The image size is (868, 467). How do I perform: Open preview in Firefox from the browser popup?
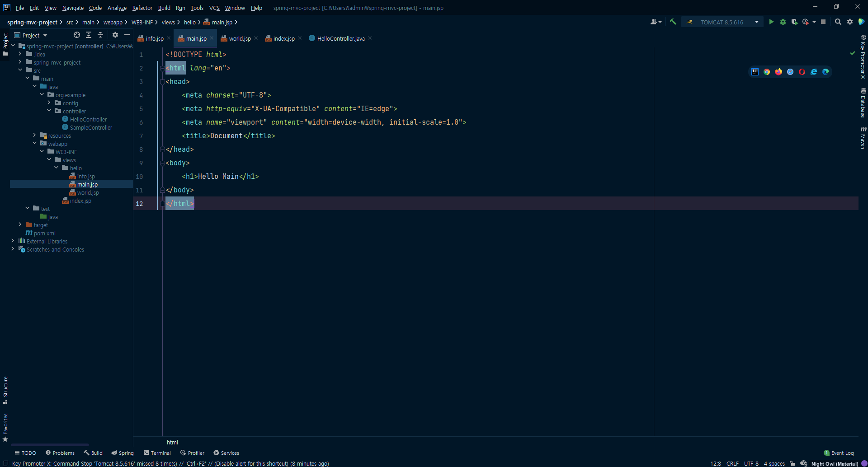pos(778,72)
